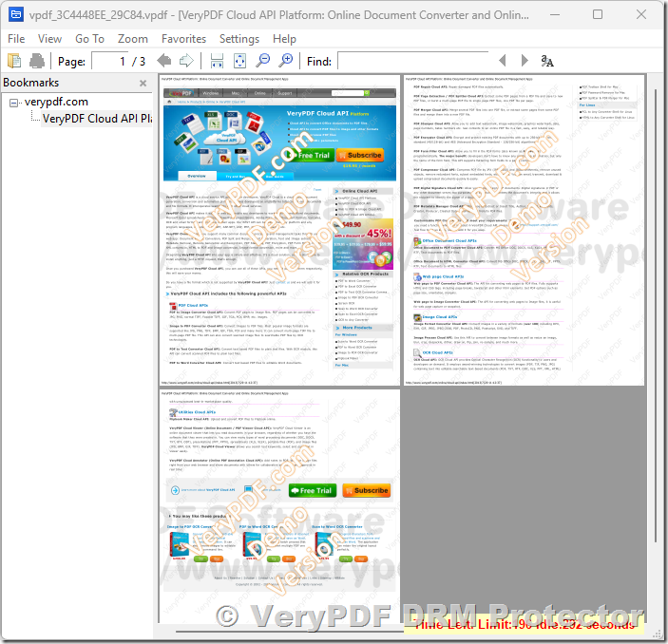The image size is (668, 644).
Task: Toggle Match Case search option
Action: [548, 61]
